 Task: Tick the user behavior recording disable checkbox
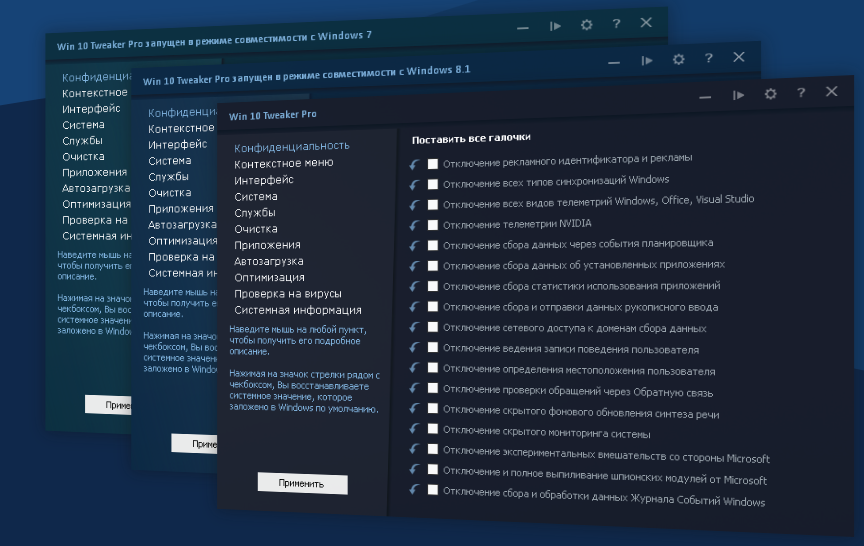[433, 347]
